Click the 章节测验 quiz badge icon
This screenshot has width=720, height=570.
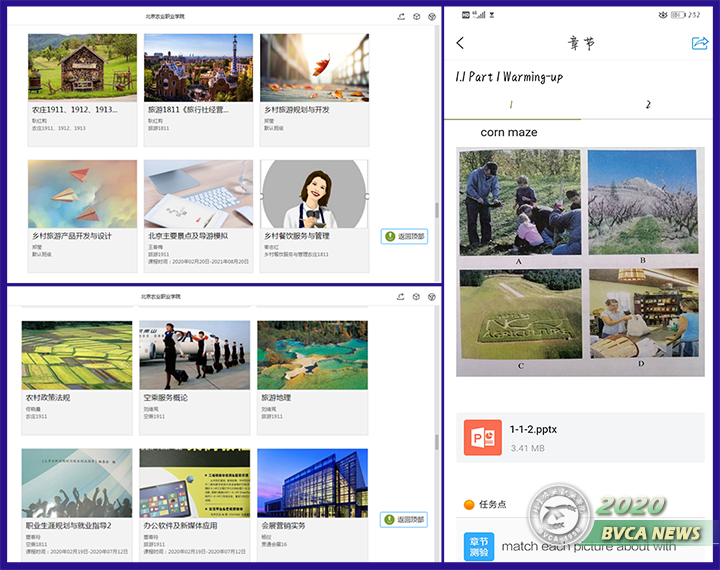point(479,546)
